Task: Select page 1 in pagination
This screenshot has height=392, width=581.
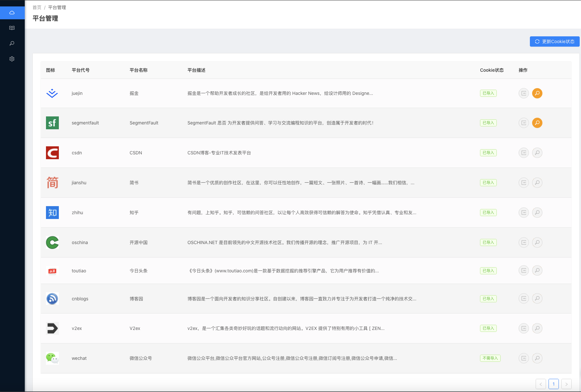Action: pos(554,384)
